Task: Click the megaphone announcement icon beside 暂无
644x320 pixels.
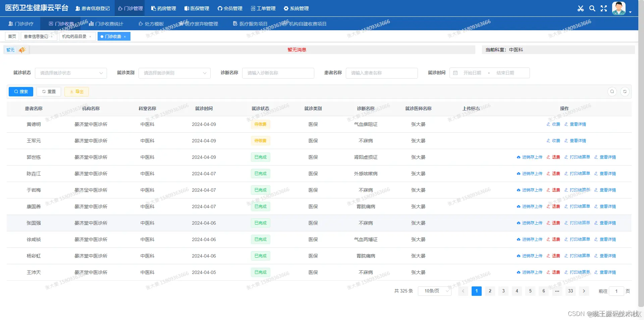Action: pos(22,50)
